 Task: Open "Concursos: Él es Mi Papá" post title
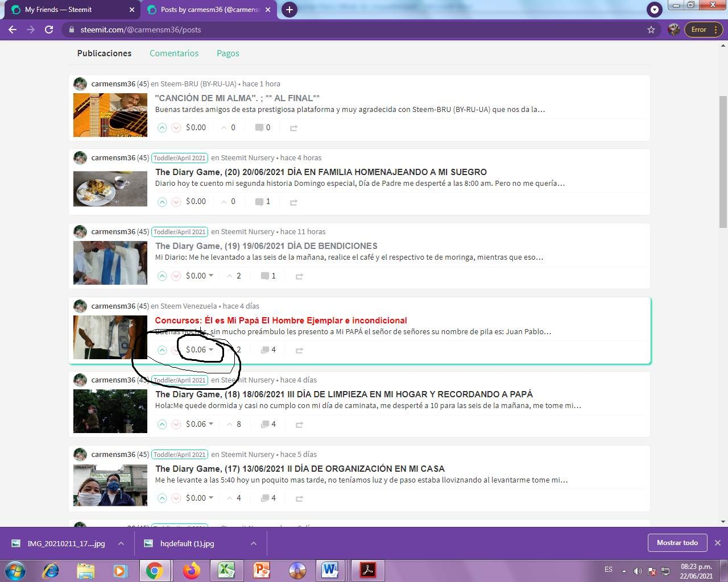click(281, 320)
